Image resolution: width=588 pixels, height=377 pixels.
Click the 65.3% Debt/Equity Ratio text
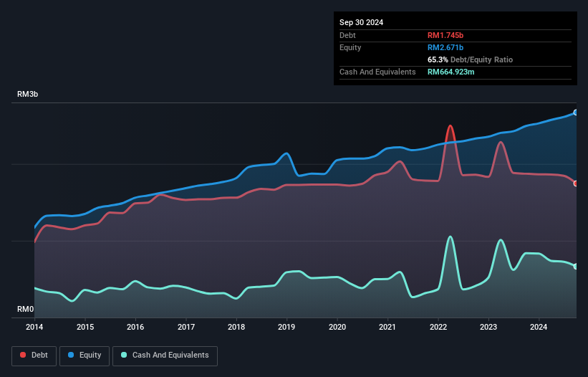[470, 59]
